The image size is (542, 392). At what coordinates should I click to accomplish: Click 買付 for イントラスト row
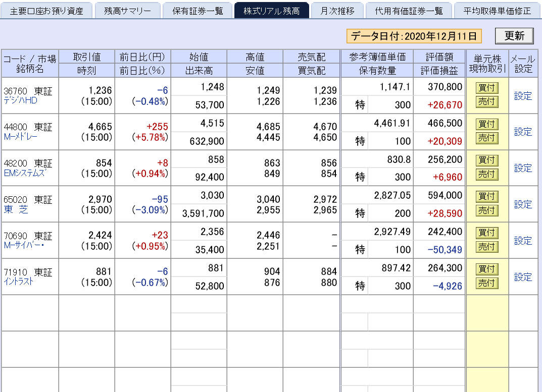[487, 269]
